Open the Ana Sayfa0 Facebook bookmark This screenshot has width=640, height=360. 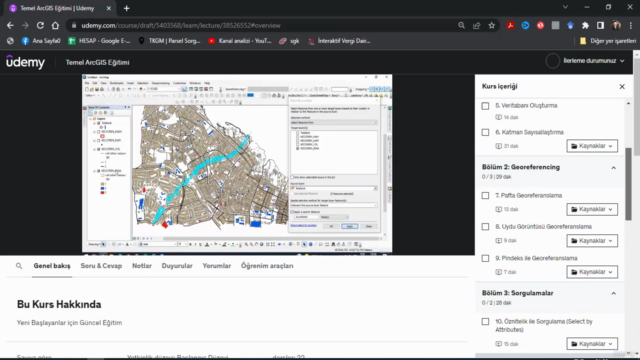point(41,41)
